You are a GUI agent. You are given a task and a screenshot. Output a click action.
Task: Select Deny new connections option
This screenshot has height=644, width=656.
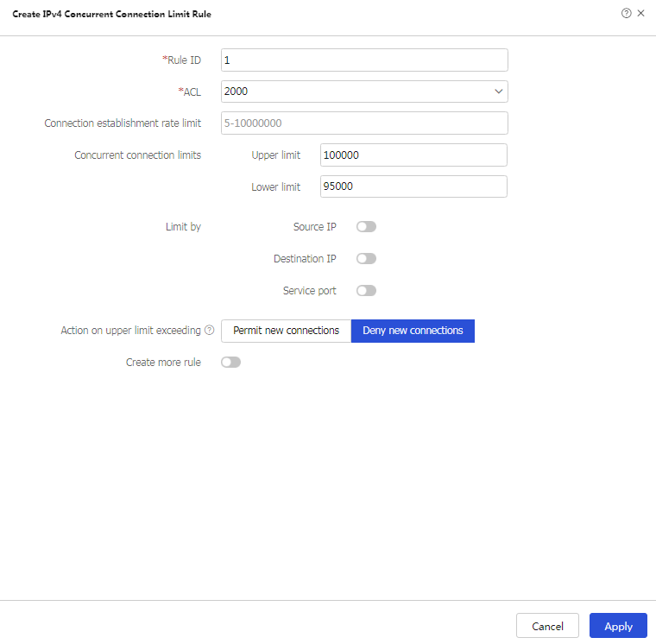point(413,331)
